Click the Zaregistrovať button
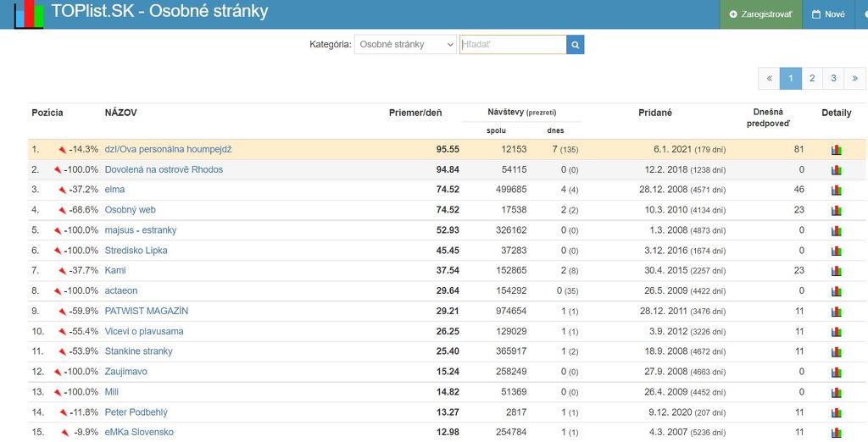 coord(761,14)
